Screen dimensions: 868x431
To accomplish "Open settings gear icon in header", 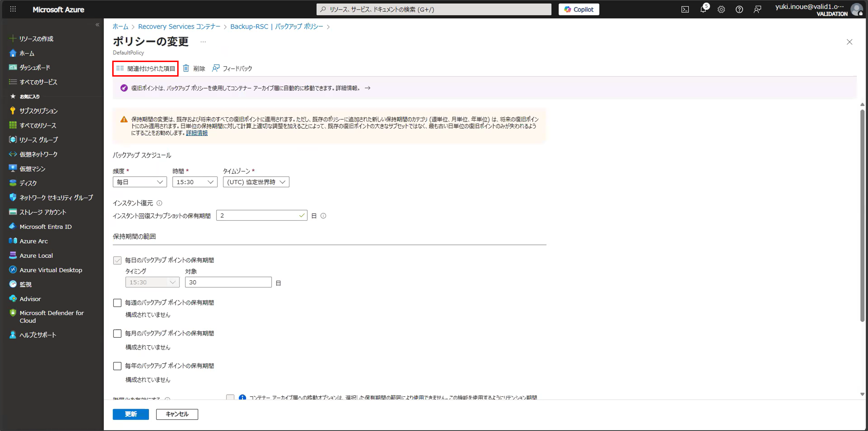I will pos(721,9).
